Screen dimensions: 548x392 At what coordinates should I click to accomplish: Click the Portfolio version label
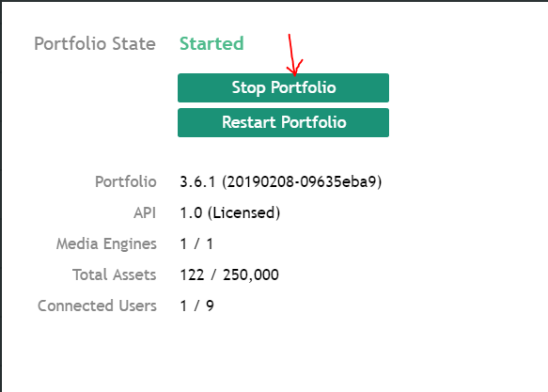coord(125,181)
